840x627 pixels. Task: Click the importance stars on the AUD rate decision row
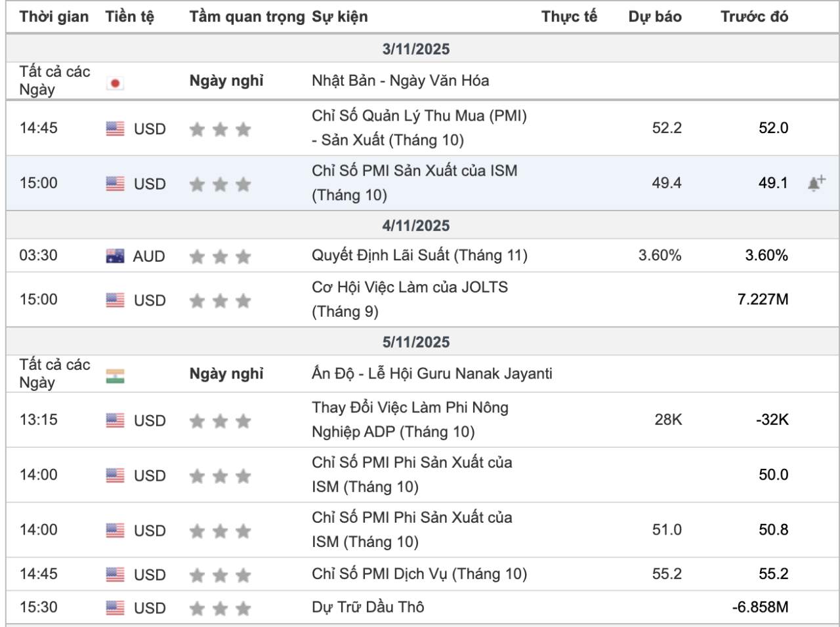220,256
